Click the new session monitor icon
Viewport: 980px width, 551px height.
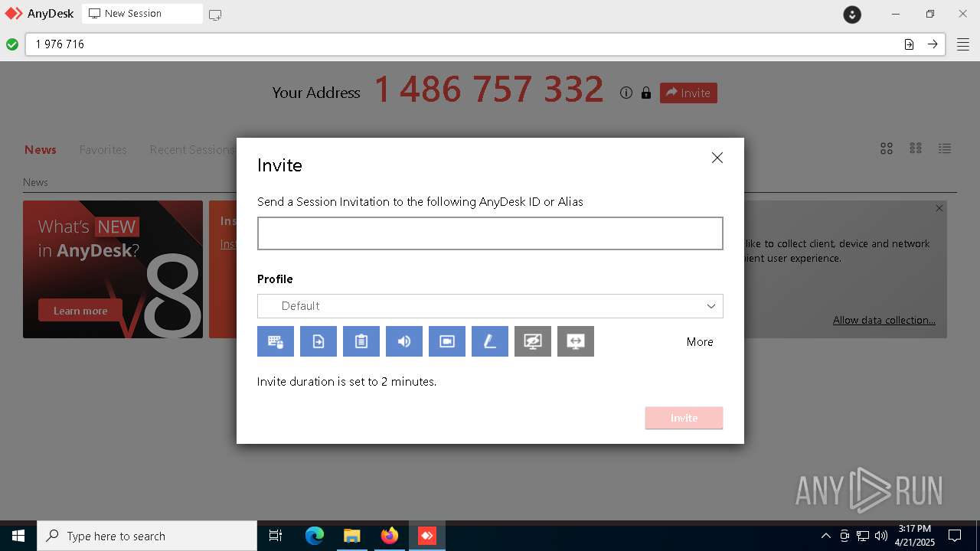click(x=215, y=15)
